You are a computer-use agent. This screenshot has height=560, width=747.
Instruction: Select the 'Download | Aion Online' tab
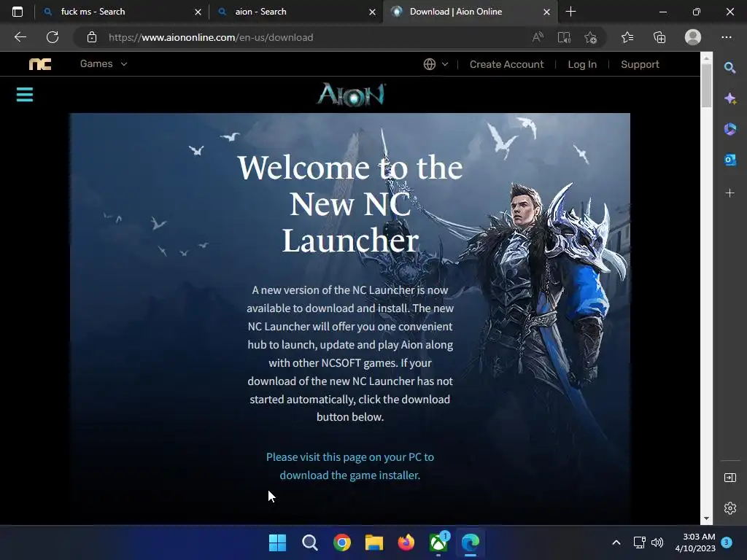coord(470,12)
